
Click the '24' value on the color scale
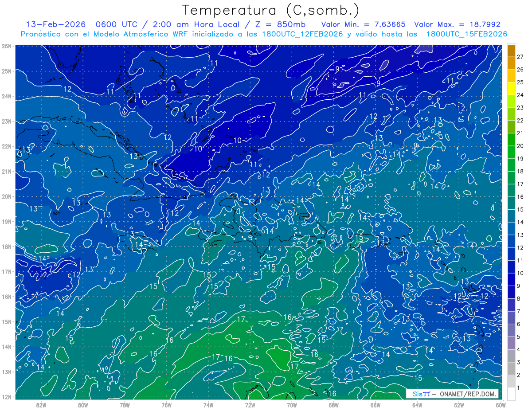[520, 95]
